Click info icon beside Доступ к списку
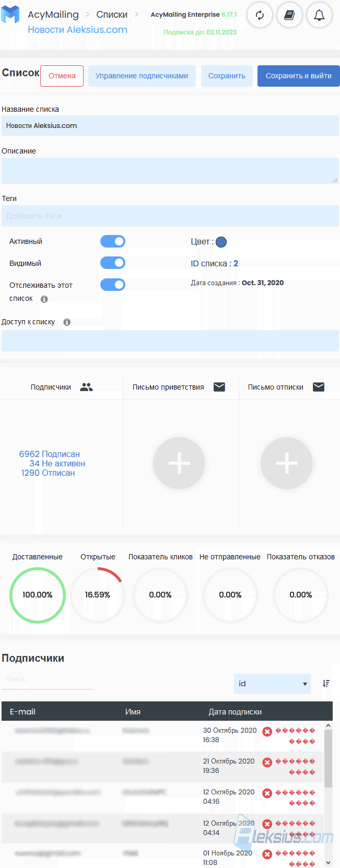This screenshot has width=340, height=868. [x=67, y=322]
